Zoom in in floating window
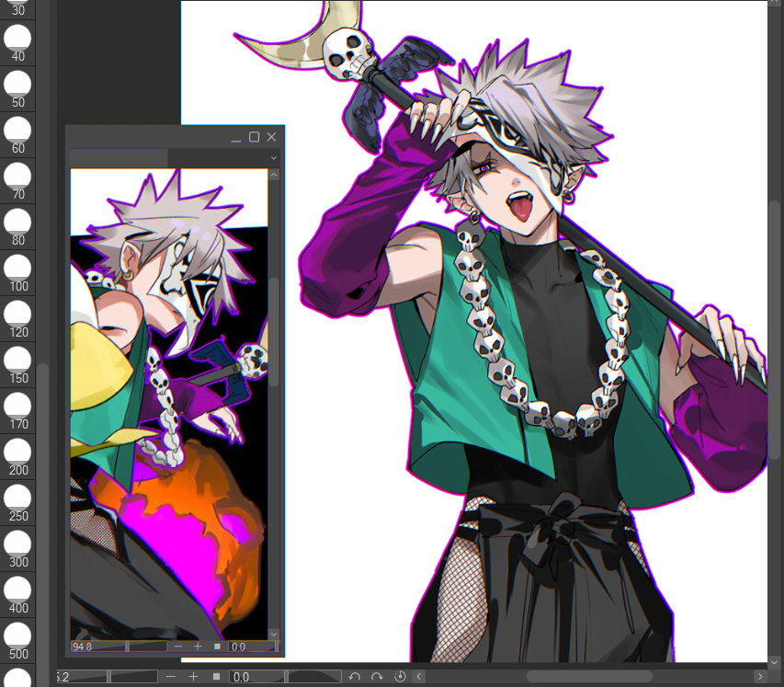The image size is (784, 687). pyautogui.click(x=198, y=647)
